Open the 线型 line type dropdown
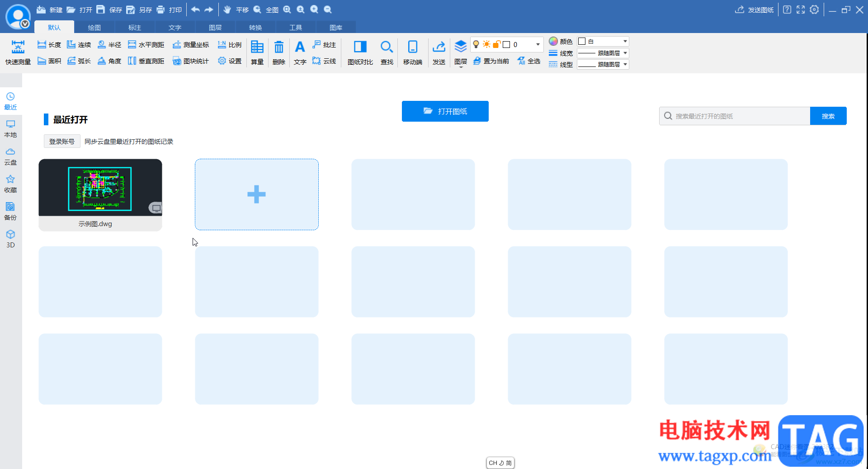This screenshot has height=469, width=868. click(x=603, y=64)
